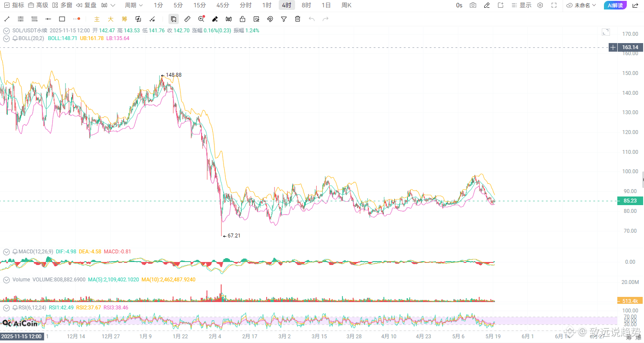Click the 85.23 current price label
The width and height of the screenshot is (644, 343).
pyautogui.click(x=630, y=201)
